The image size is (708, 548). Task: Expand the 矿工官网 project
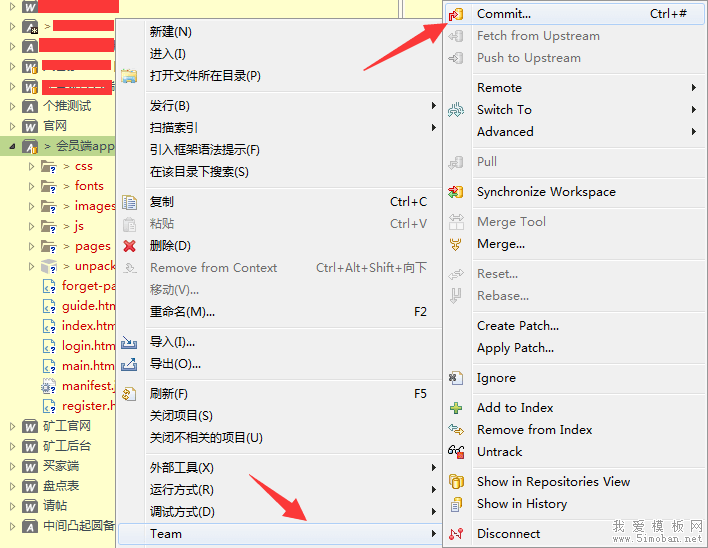pos(12,426)
